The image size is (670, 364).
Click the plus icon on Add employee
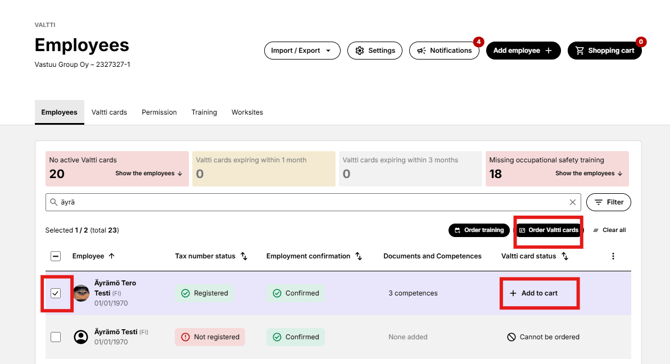coord(549,50)
